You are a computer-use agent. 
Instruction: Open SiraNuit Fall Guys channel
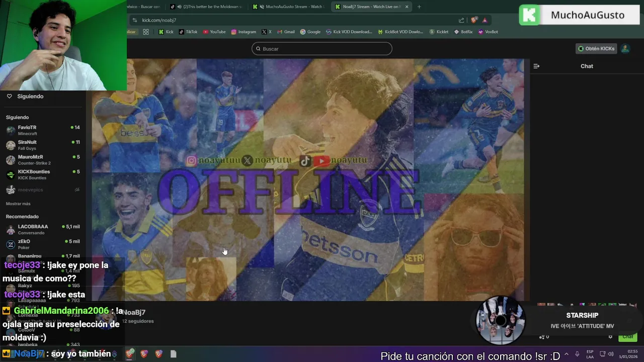tap(43, 145)
